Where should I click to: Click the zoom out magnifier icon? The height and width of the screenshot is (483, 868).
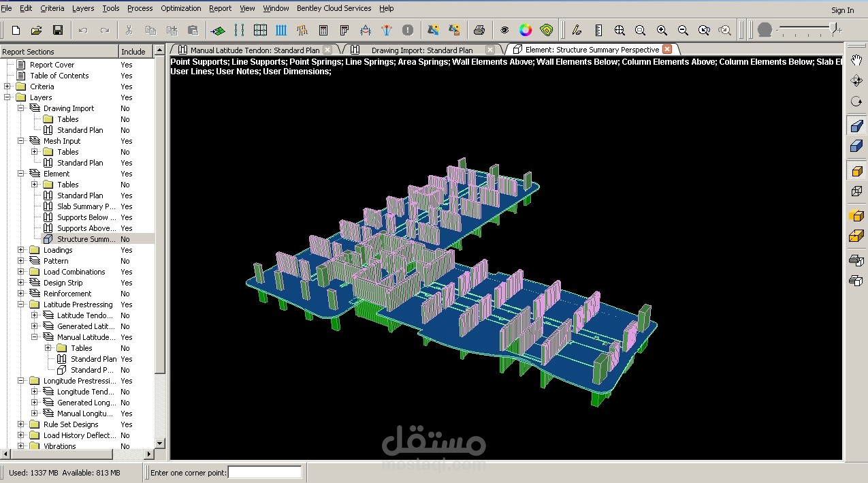pyautogui.click(x=683, y=30)
